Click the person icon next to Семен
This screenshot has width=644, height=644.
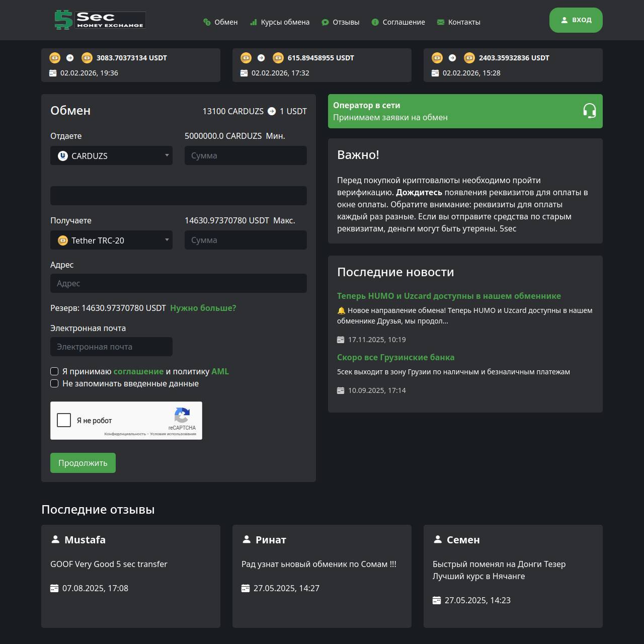[438, 539]
